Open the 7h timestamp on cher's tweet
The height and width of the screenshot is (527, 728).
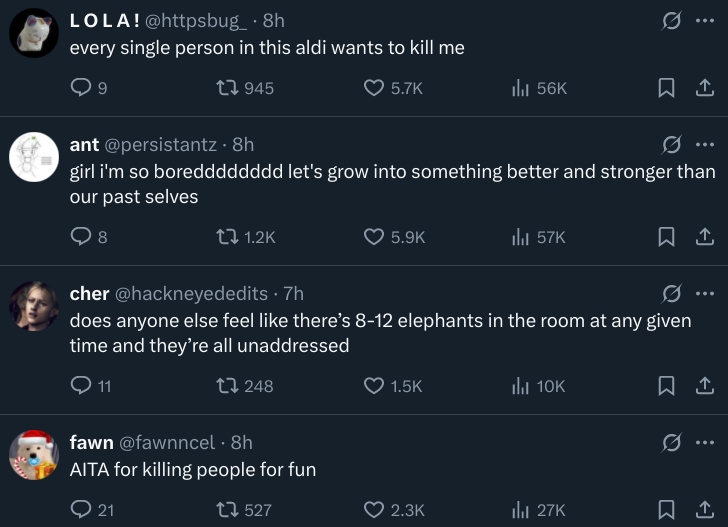pos(293,294)
